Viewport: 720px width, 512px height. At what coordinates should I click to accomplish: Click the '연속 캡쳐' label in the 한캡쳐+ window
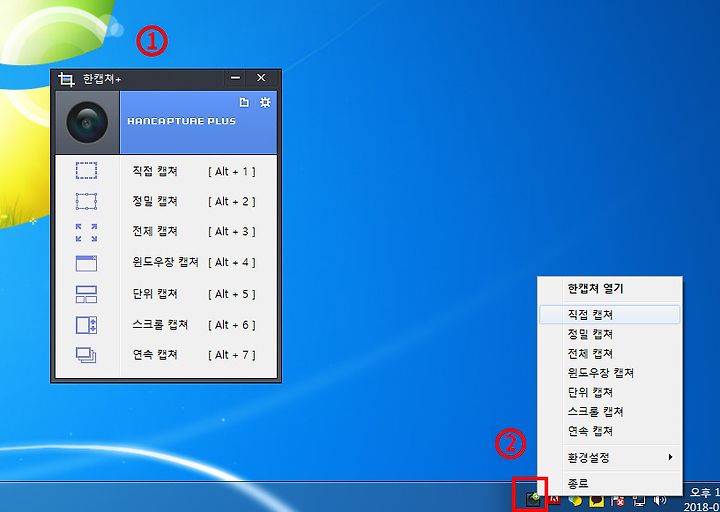[155, 354]
